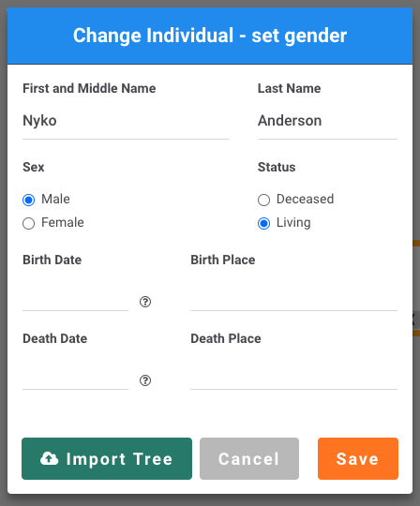Click the First and Middle Name field
420x506 pixels.
click(x=126, y=121)
